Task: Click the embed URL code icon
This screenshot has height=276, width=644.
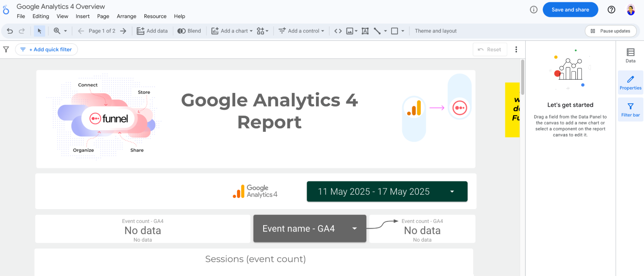Action: [338, 31]
